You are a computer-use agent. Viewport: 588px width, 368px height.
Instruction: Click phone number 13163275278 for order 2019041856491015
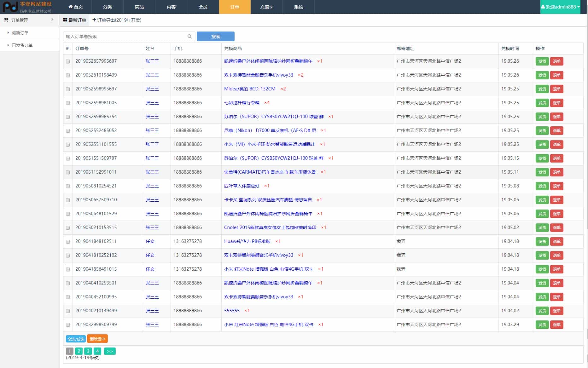click(x=188, y=269)
